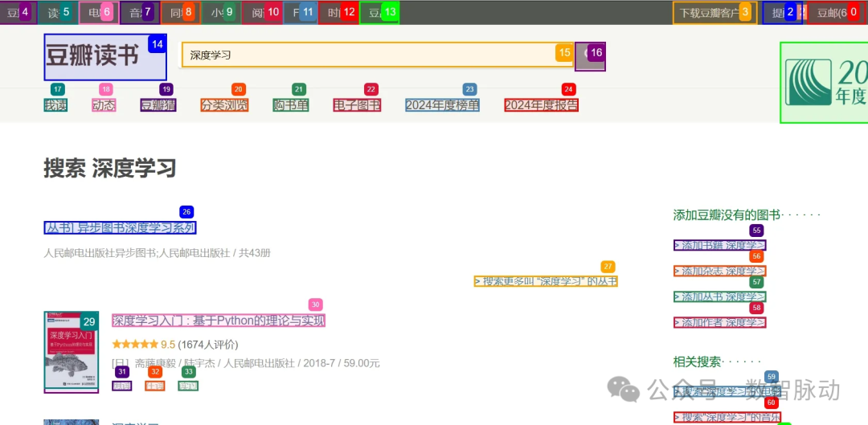Go to the 豆瓣猜 tab
The width and height of the screenshot is (868, 425).
coord(158,104)
